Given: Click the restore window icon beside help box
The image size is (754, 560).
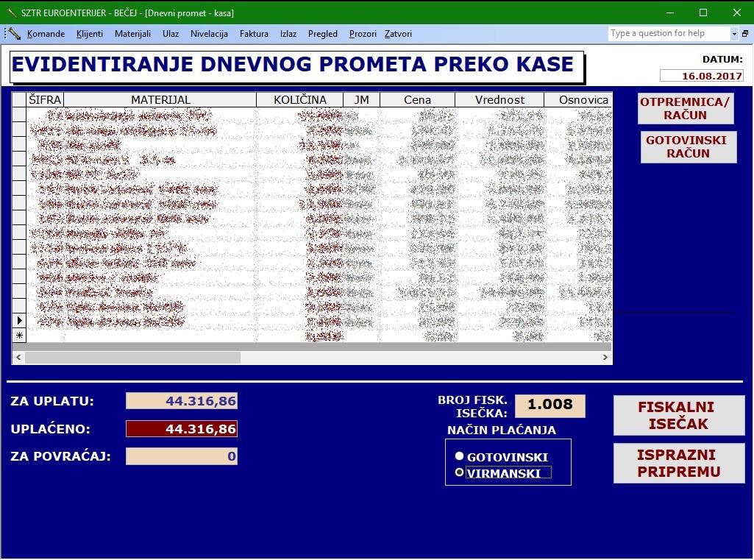Looking at the screenshot, I should 745,34.
